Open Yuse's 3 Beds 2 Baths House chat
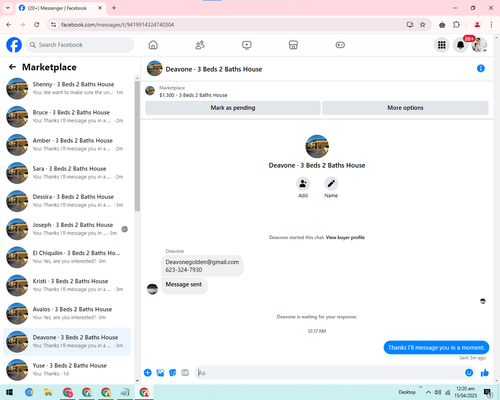Screen dimensions: 500x400 click(67, 369)
